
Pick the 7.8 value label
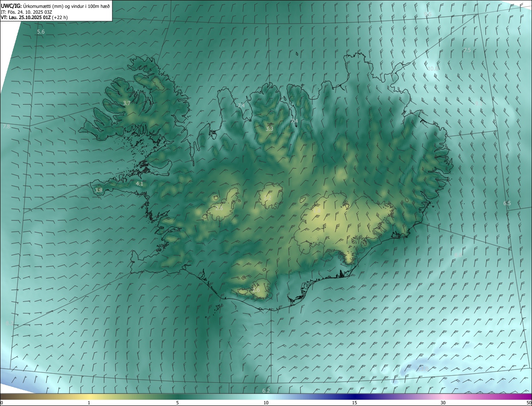6,126
